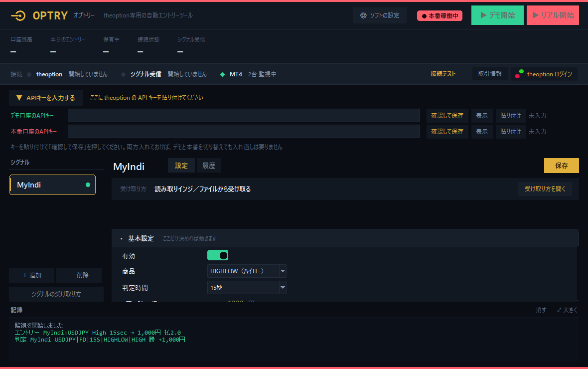
Task: Open the 判定時間 15秒 dropdown
Action: (247, 288)
